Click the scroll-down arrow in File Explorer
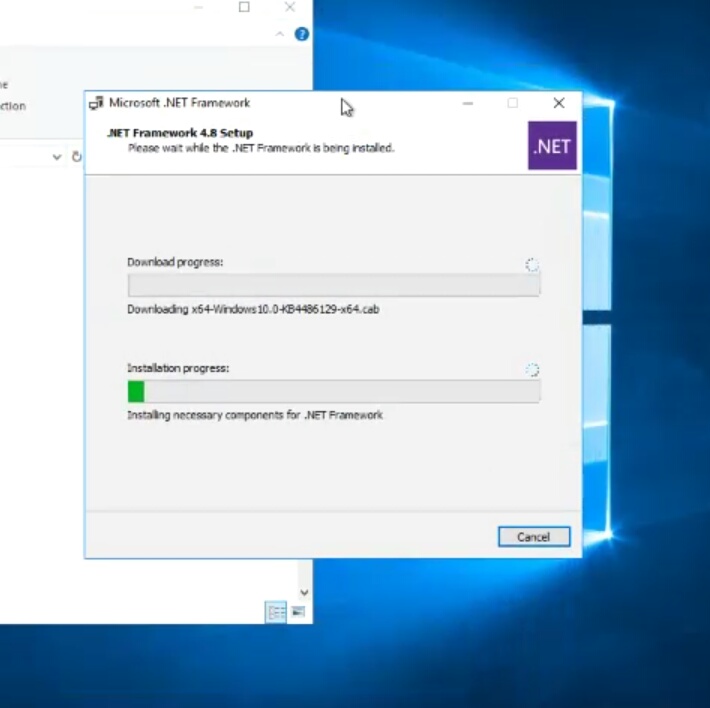Viewport: 710px width, 708px height. 304,592
